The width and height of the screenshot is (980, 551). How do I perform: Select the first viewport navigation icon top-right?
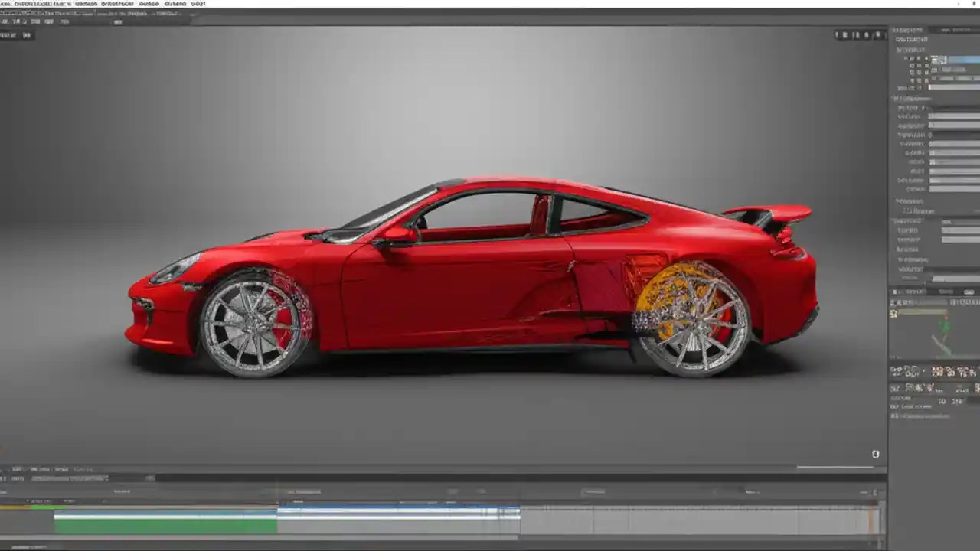pos(837,35)
